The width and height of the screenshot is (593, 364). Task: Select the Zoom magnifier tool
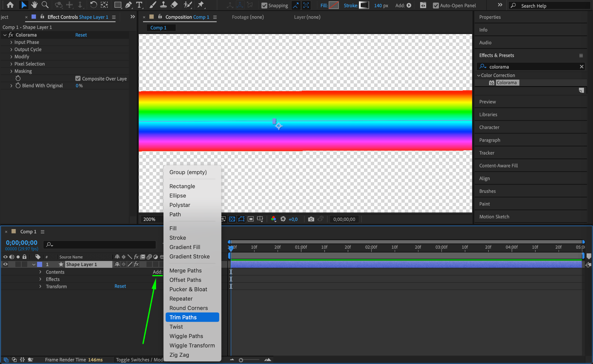pyautogui.click(x=45, y=5)
